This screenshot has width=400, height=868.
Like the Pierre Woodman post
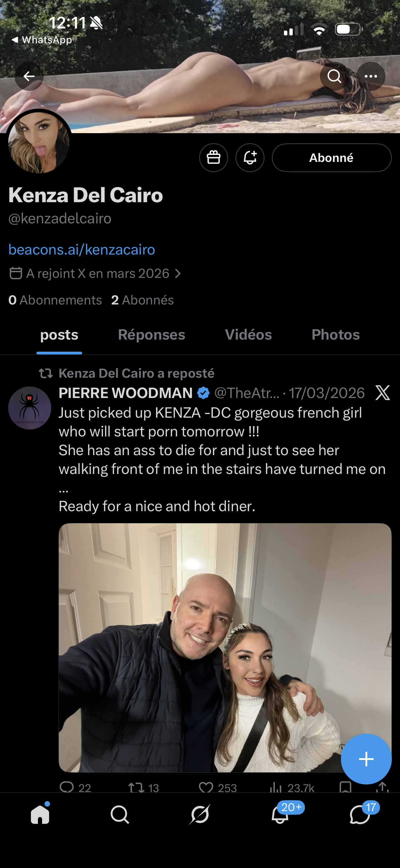pyautogui.click(x=206, y=787)
